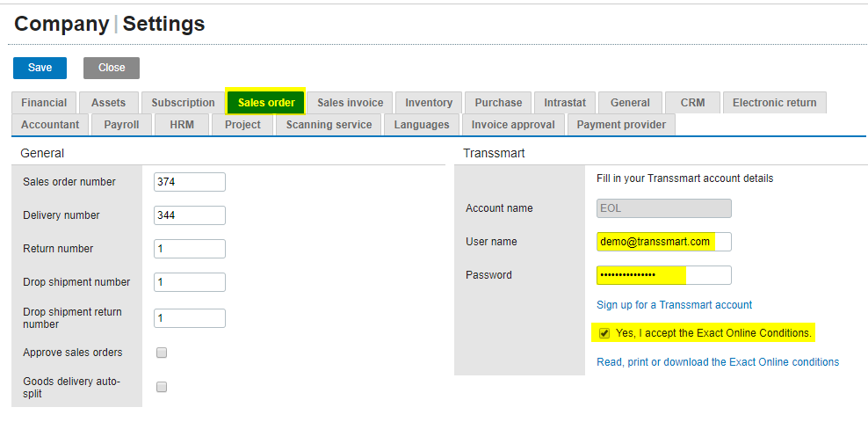Open the Sign up for Transsmart link
Screen dimensions: 868x422
pyautogui.click(x=674, y=305)
